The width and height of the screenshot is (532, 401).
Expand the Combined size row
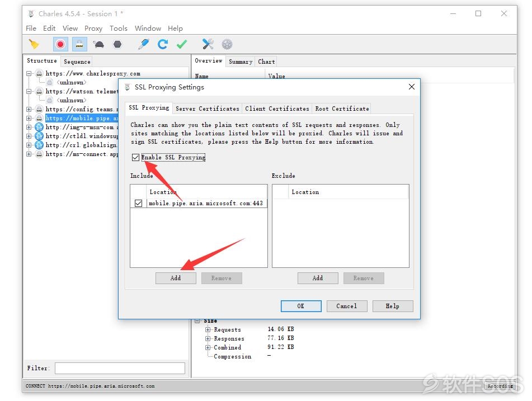pos(208,347)
